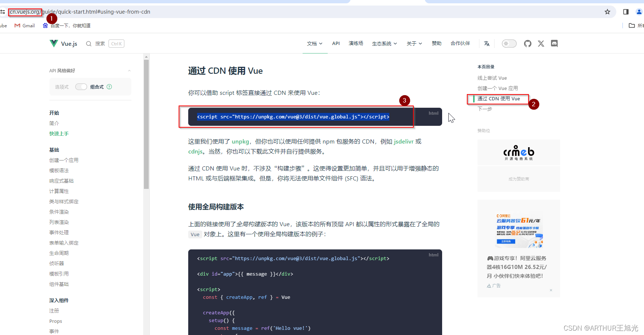
Task: Click the browser address bar URL
Action: 80,12
